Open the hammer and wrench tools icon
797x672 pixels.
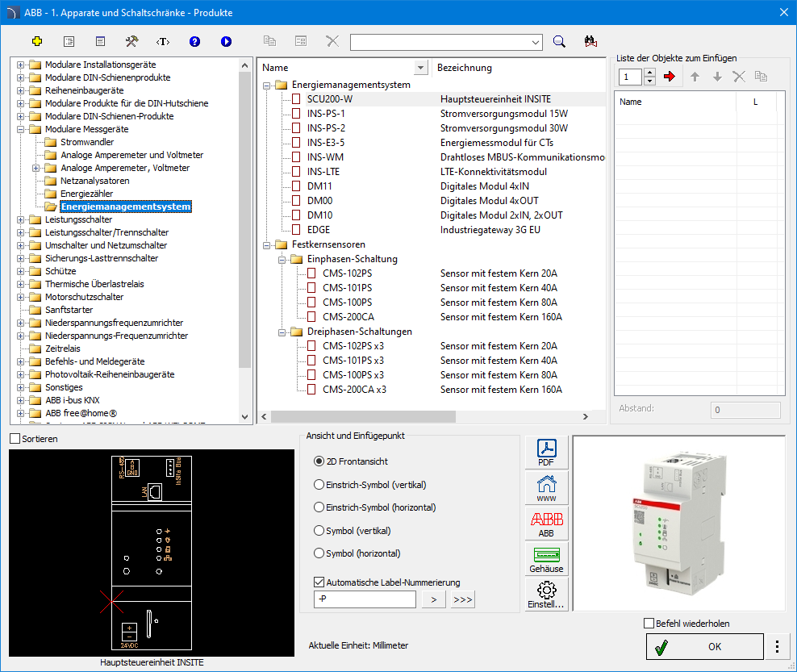(x=131, y=42)
